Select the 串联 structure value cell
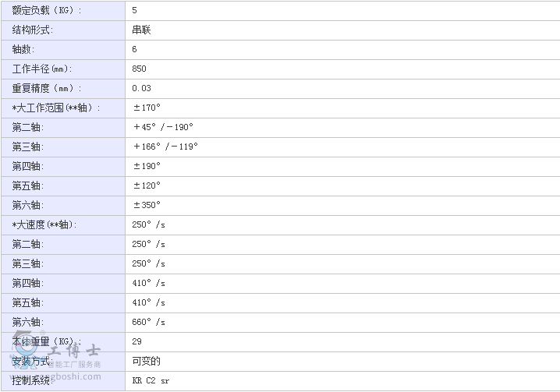Screen dimensions: 560x392 142,30
